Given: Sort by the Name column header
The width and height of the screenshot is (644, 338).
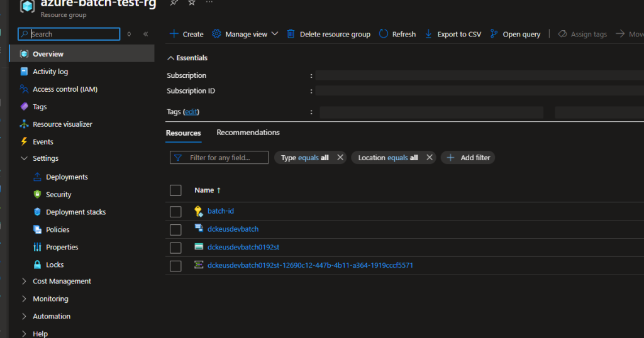Looking at the screenshot, I should click(208, 190).
